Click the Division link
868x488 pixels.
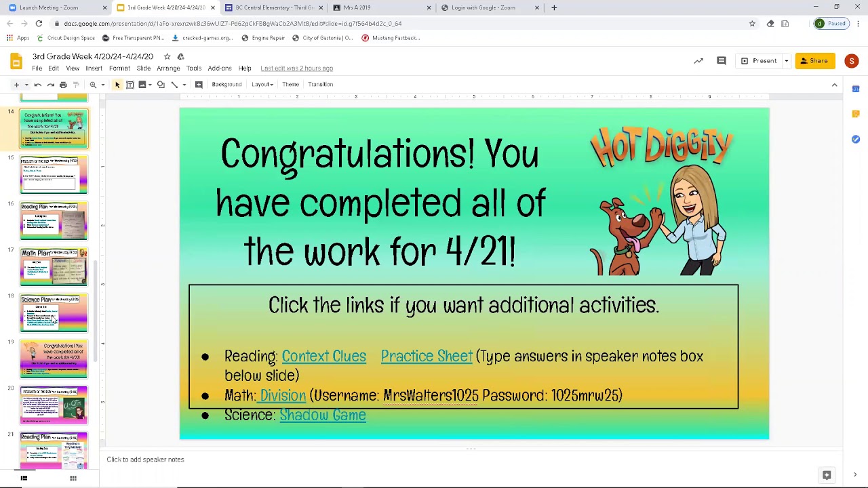pos(283,396)
